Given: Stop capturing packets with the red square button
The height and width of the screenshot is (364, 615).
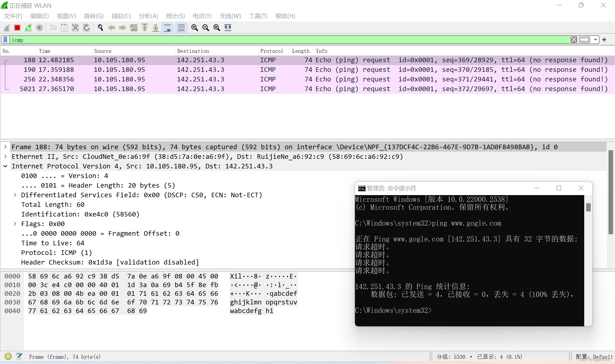Looking at the screenshot, I should (x=17, y=28).
